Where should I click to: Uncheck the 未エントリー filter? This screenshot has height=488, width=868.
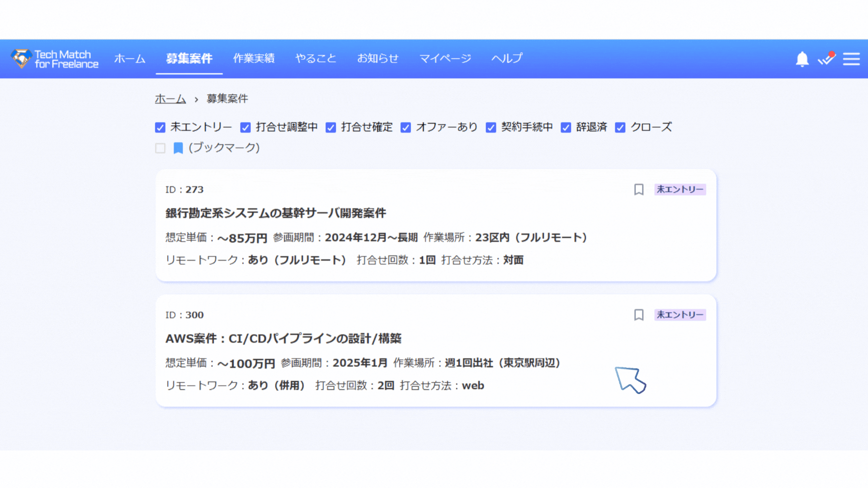pyautogui.click(x=160, y=127)
